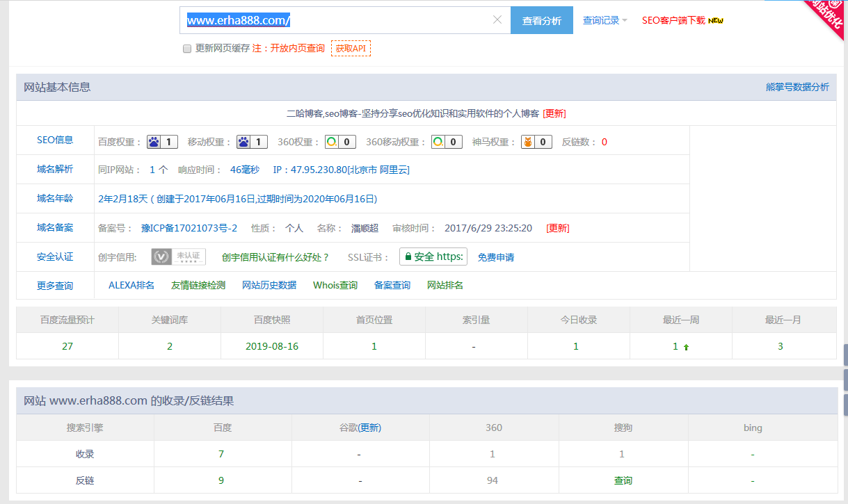Click the green arrow next to 最近一周 value
The height and width of the screenshot is (504, 848).
(x=686, y=347)
